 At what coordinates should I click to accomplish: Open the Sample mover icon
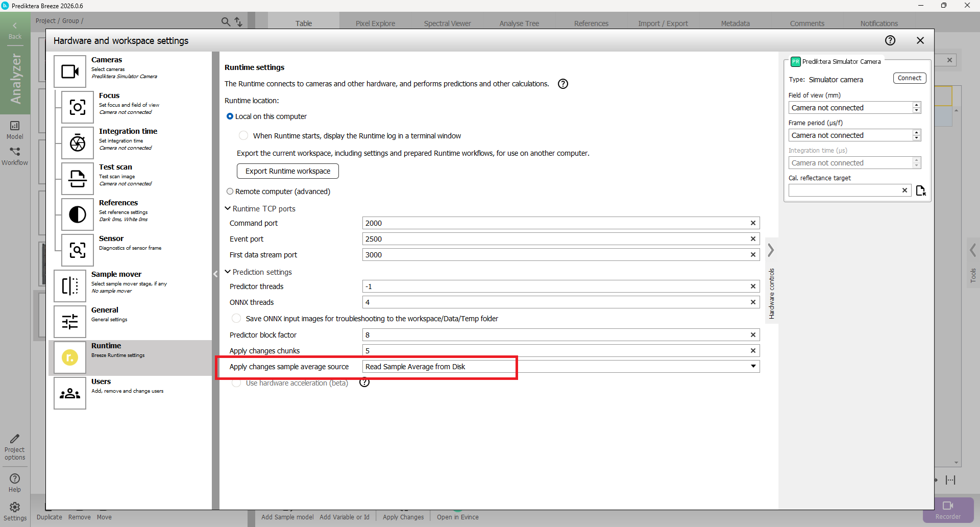pyautogui.click(x=70, y=286)
